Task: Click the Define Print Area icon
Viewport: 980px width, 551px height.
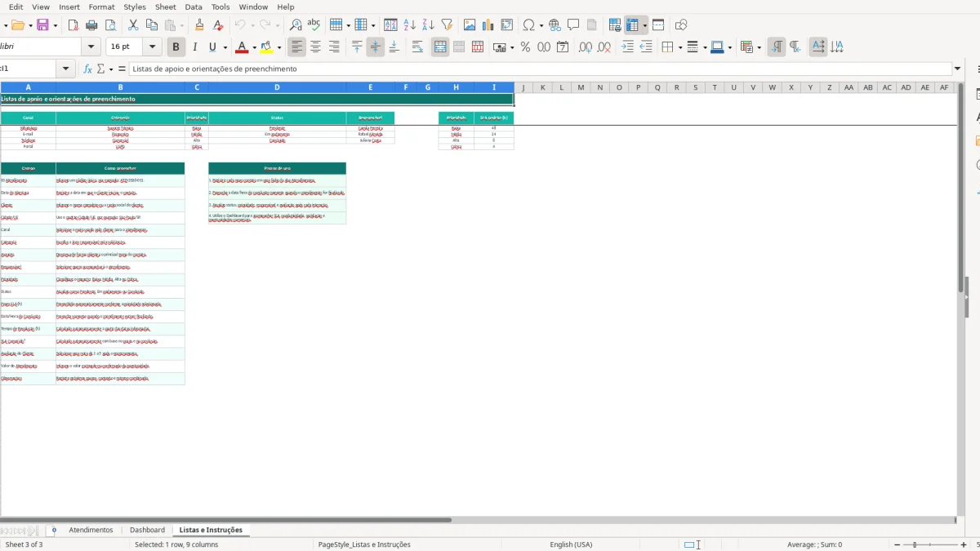Action: [615, 25]
